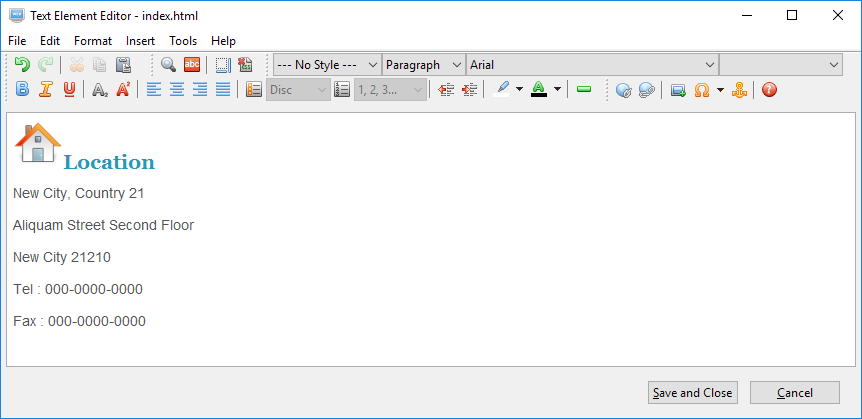Decrease indent of the paragraph
This screenshot has height=419, width=862.
[x=446, y=90]
